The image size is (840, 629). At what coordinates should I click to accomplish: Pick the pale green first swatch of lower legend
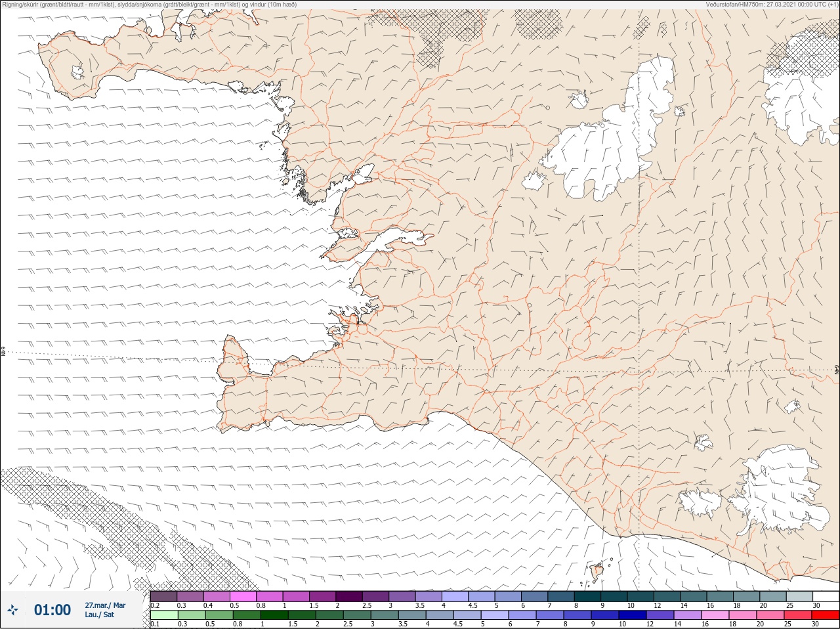coord(163,615)
